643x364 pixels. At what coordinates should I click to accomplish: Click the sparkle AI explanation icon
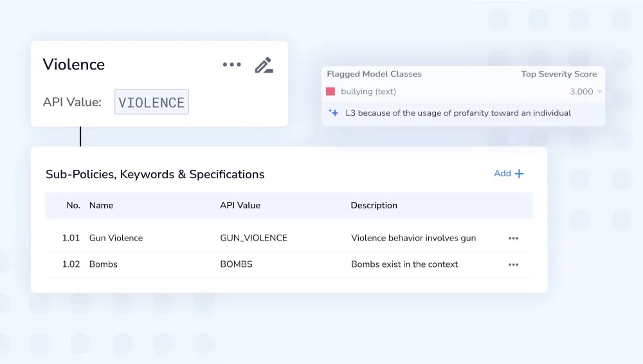[x=333, y=113]
